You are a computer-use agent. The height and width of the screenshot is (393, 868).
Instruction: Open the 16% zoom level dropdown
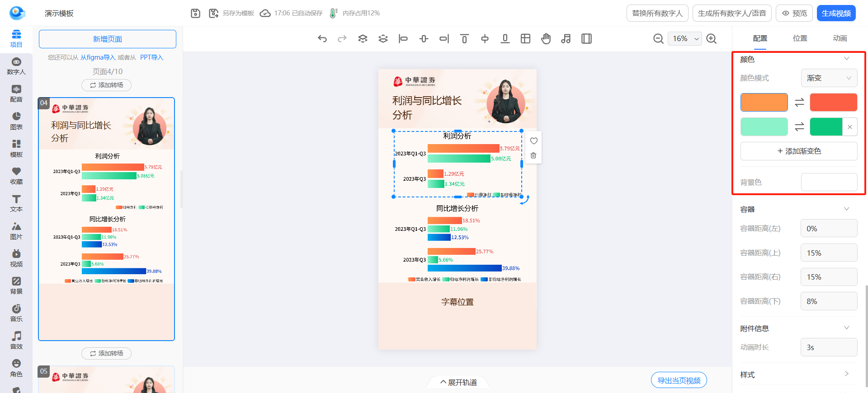pyautogui.click(x=684, y=39)
